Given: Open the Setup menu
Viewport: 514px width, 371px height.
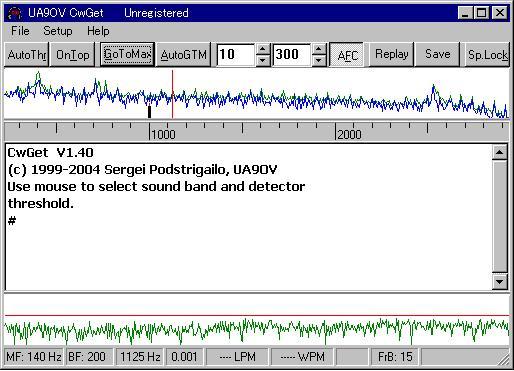Looking at the screenshot, I should click(58, 31).
